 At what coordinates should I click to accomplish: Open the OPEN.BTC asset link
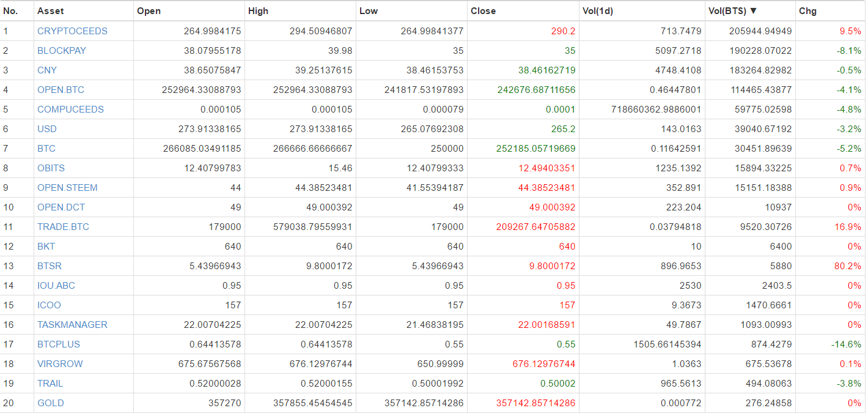pyautogui.click(x=61, y=90)
